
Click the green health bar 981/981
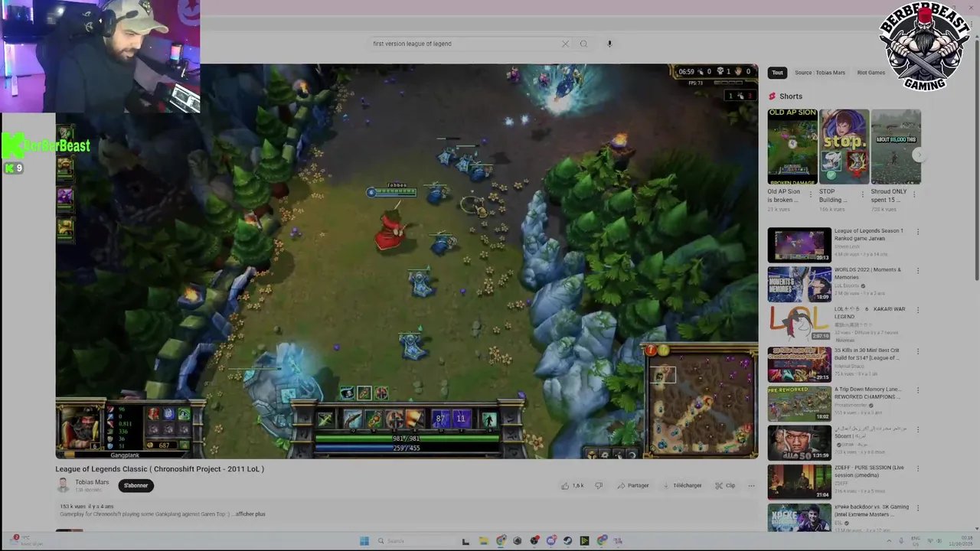[x=407, y=439]
